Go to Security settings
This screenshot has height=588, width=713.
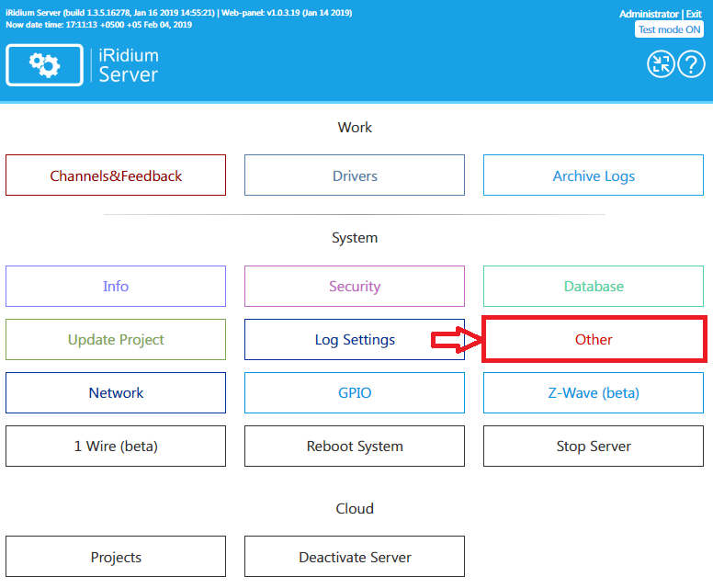tap(355, 287)
